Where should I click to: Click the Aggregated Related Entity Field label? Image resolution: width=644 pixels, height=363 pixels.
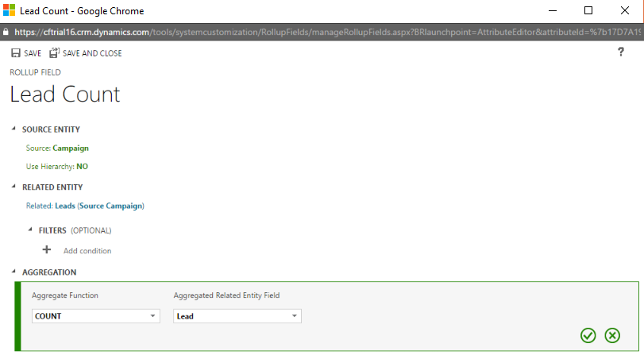click(226, 295)
